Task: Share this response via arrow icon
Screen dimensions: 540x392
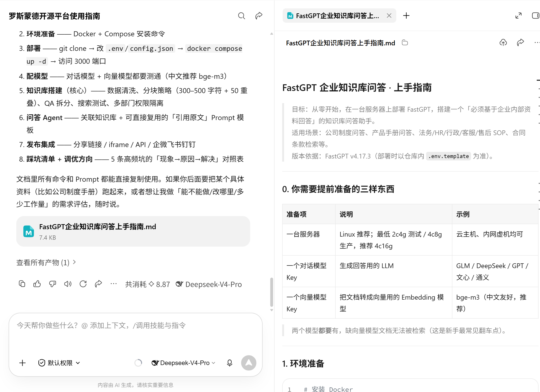Action: pyautogui.click(x=98, y=284)
